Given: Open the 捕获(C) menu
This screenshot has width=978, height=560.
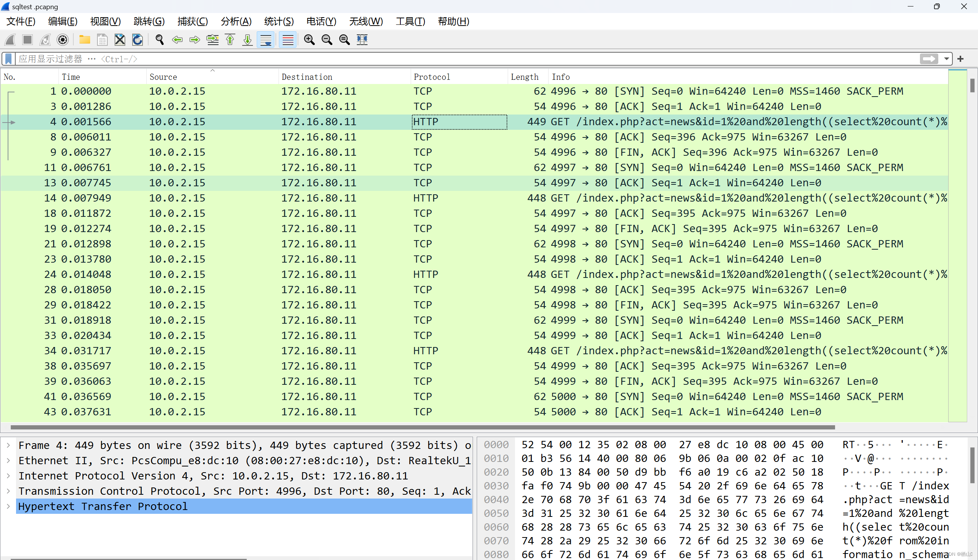Looking at the screenshot, I should click(x=193, y=21).
